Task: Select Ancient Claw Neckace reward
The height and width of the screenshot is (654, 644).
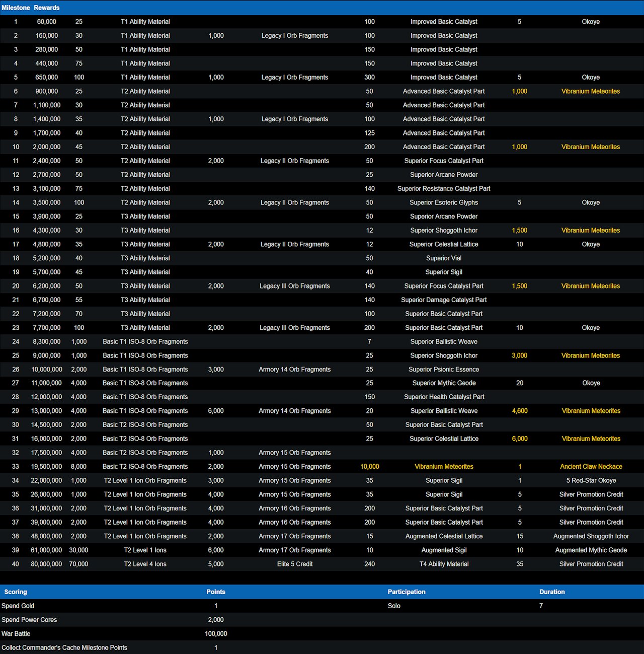Action: (591, 467)
